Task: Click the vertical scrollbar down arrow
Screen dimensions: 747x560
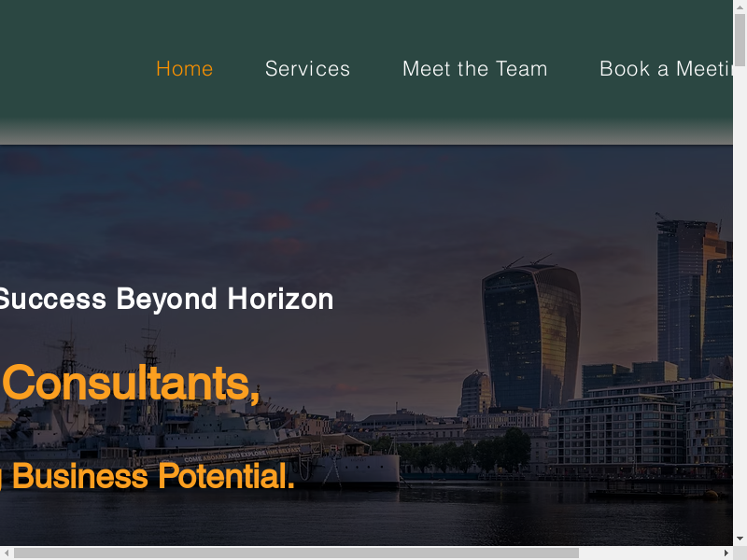Action: [x=740, y=539]
